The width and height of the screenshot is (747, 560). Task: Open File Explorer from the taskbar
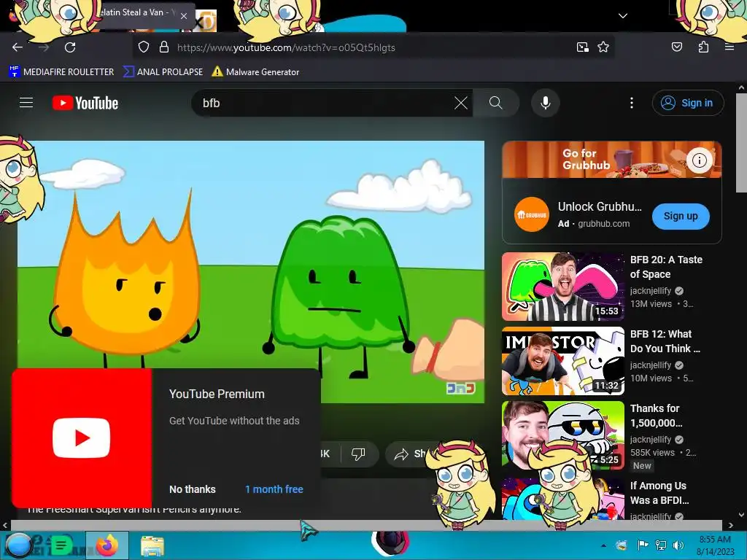tap(152, 545)
